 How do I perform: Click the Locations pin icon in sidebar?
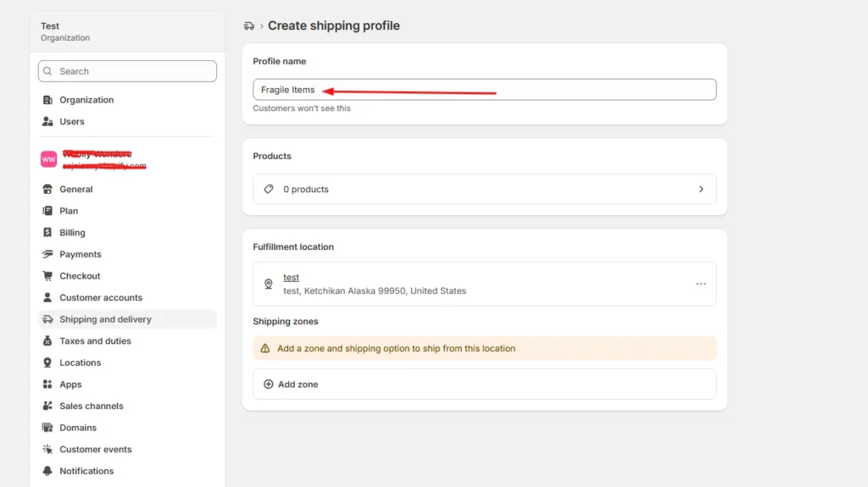click(47, 363)
